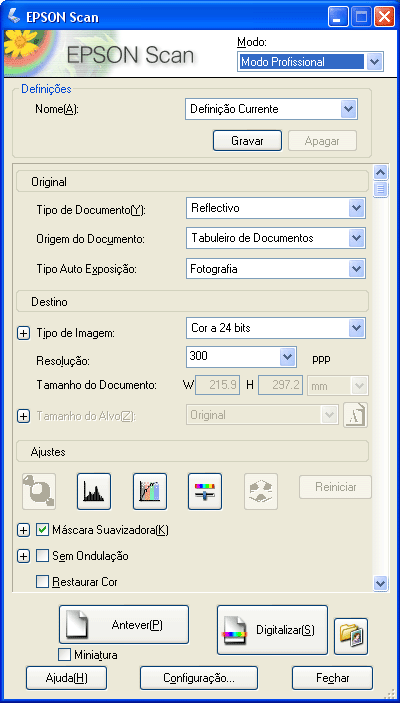Click the Auto Exposure icon

pos(39,491)
